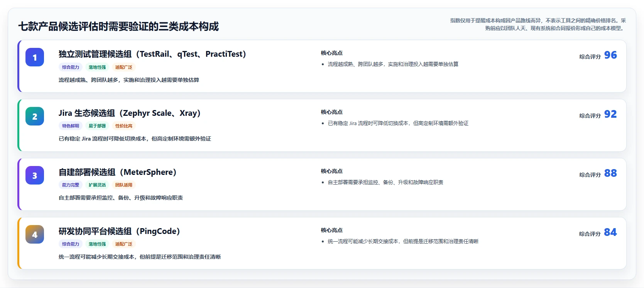Open the Jira 生态候选组 card title
644x288 pixels.
click(130, 113)
